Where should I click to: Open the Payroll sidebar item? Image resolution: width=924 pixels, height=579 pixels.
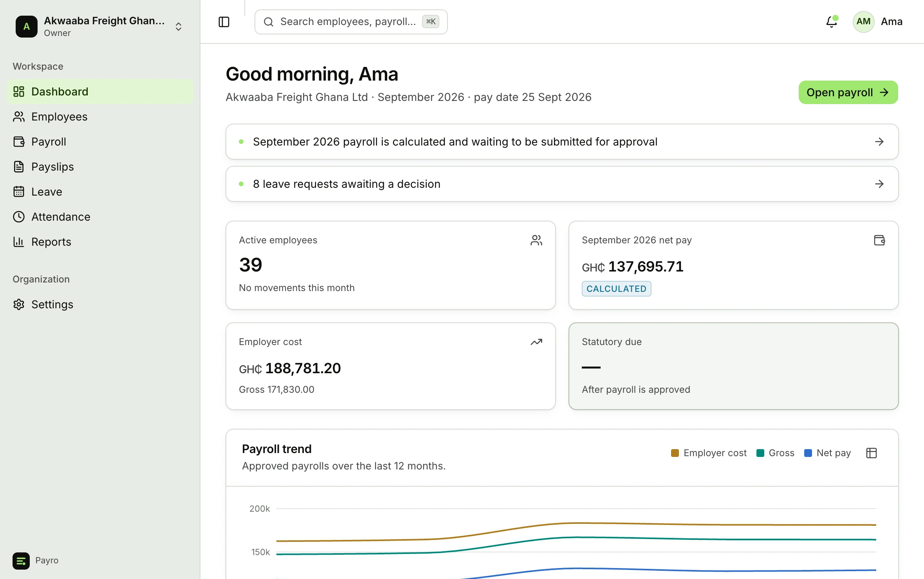pyautogui.click(x=100, y=142)
